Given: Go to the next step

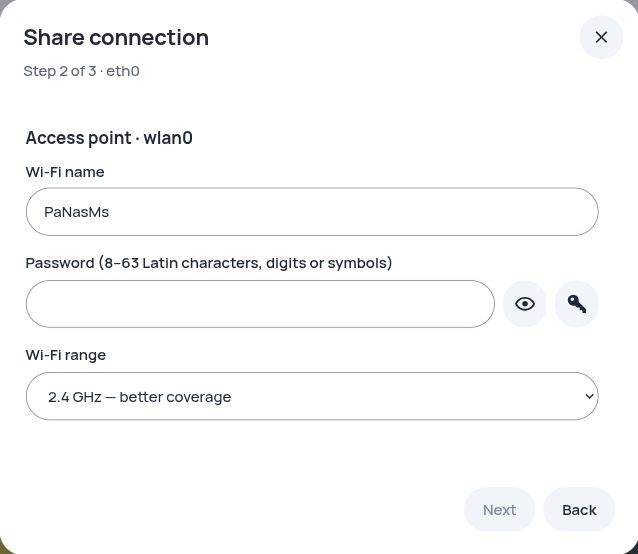Looking at the screenshot, I should click(x=499, y=510).
